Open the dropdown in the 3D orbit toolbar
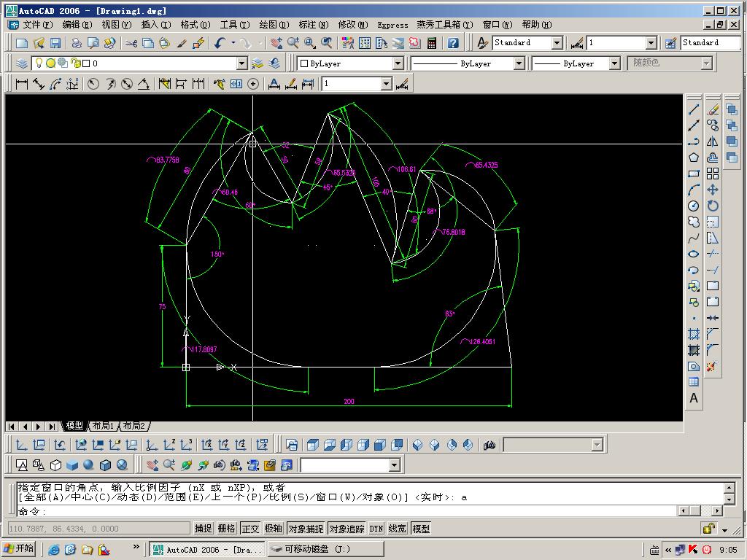 (x=394, y=464)
